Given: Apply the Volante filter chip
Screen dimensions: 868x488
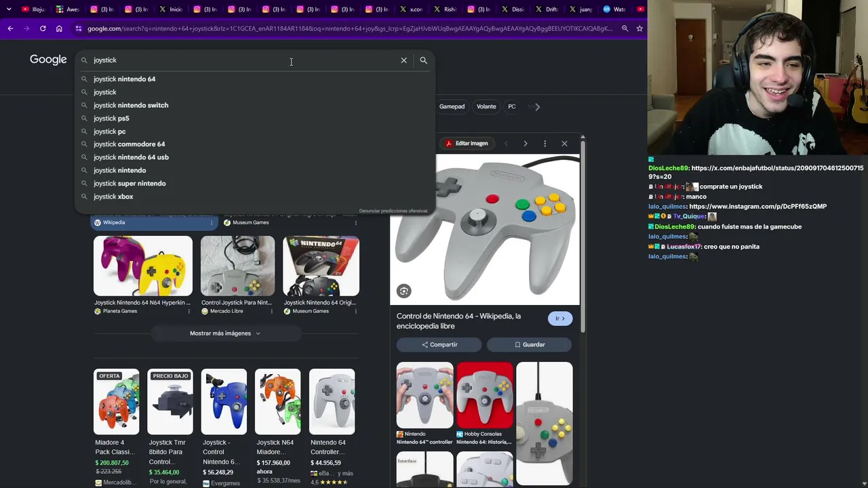Looking at the screenshot, I should click(x=486, y=106).
